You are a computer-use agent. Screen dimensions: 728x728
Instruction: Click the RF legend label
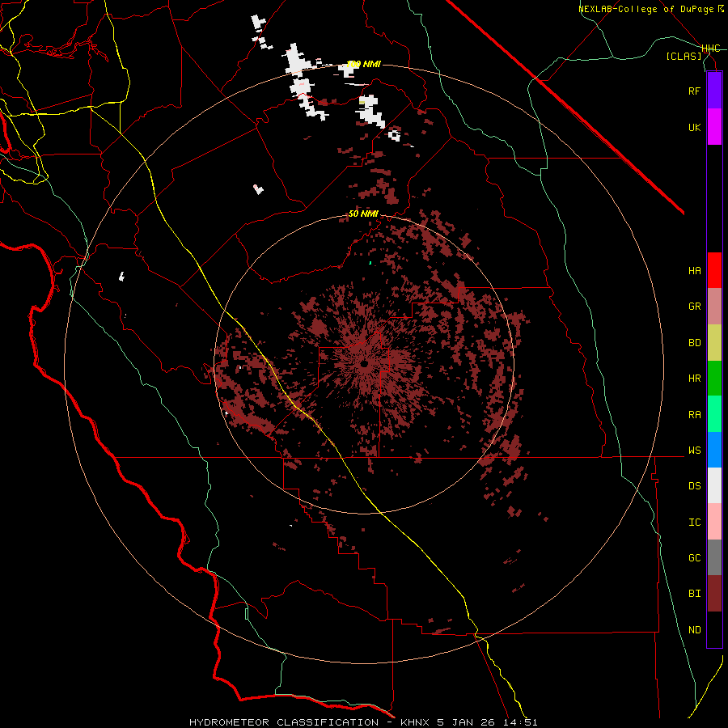(x=694, y=91)
